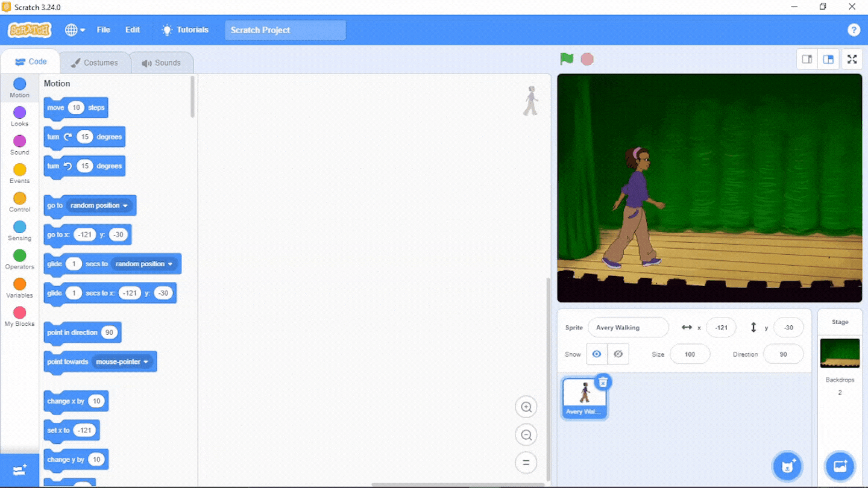Click the block palette vertical scrollbar
This screenshot has height=488, width=868.
(x=192, y=96)
